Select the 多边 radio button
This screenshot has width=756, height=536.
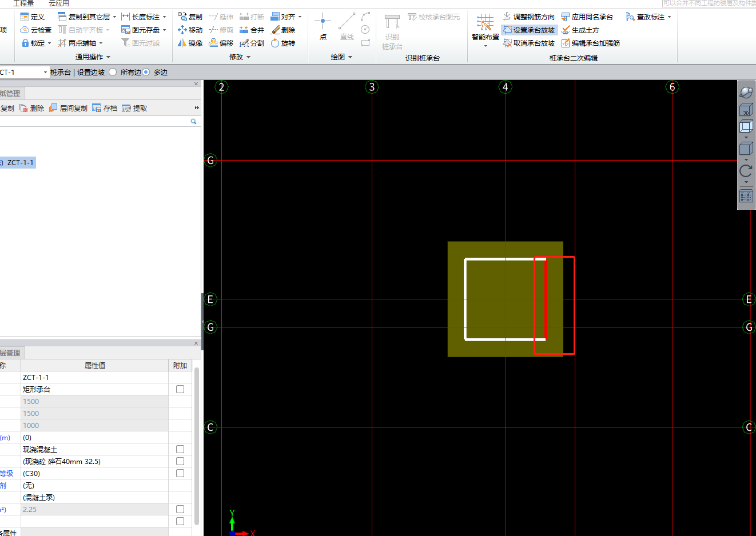(x=146, y=72)
